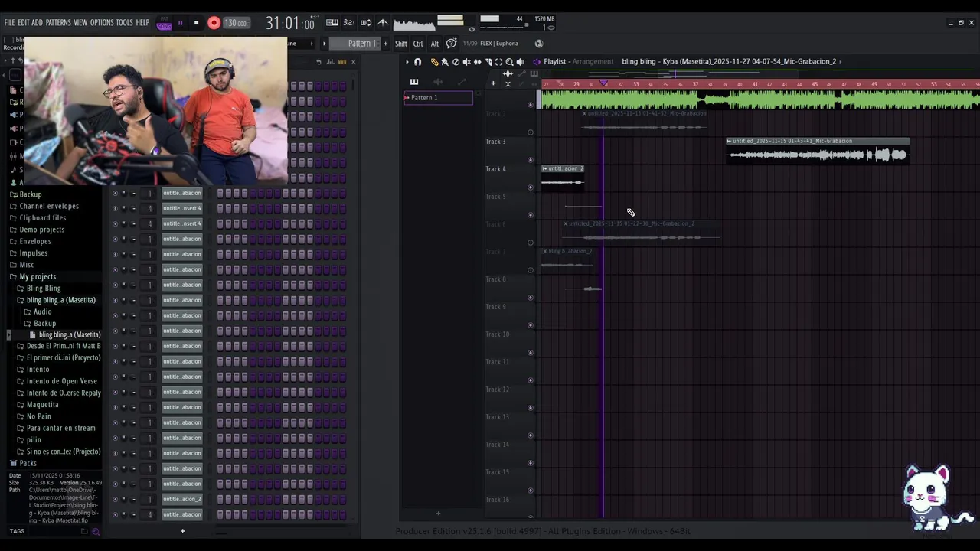Open the Pattern 1 selector dropdown
The image size is (980, 551).
tap(354, 43)
